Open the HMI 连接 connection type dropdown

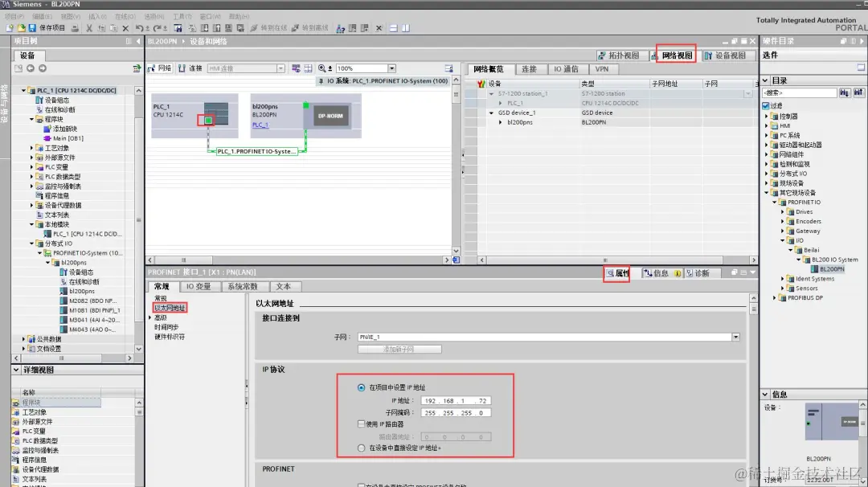280,68
